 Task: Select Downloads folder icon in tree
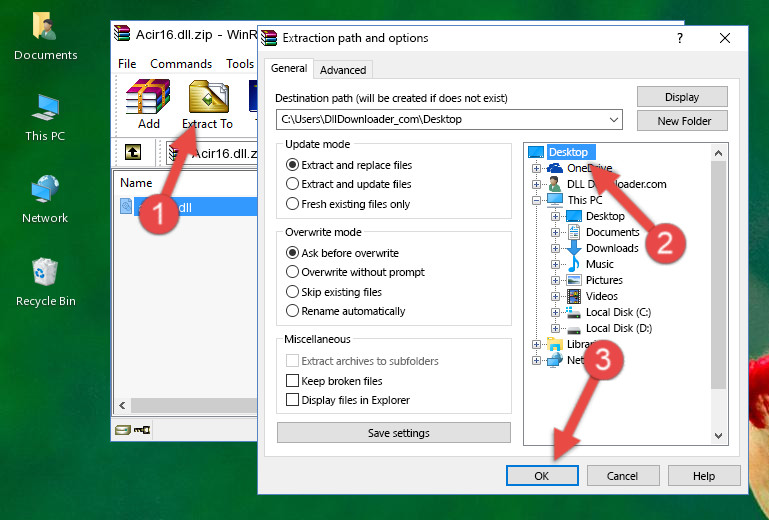coord(574,248)
